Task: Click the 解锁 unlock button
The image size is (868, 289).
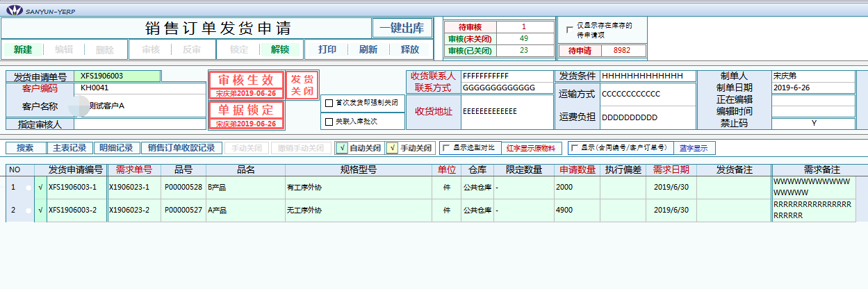Action: pyautogui.click(x=280, y=49)
